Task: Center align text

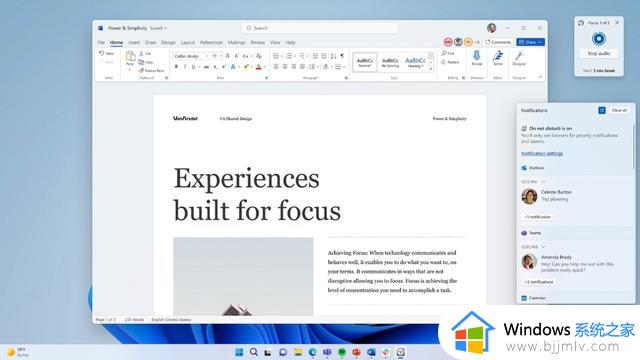Action: click(285, 67)
